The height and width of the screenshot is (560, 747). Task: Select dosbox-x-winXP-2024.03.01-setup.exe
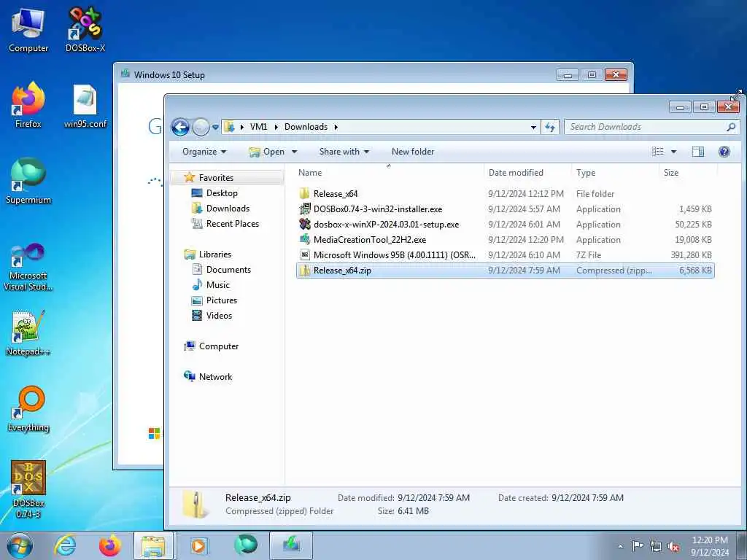click(505, 225)
